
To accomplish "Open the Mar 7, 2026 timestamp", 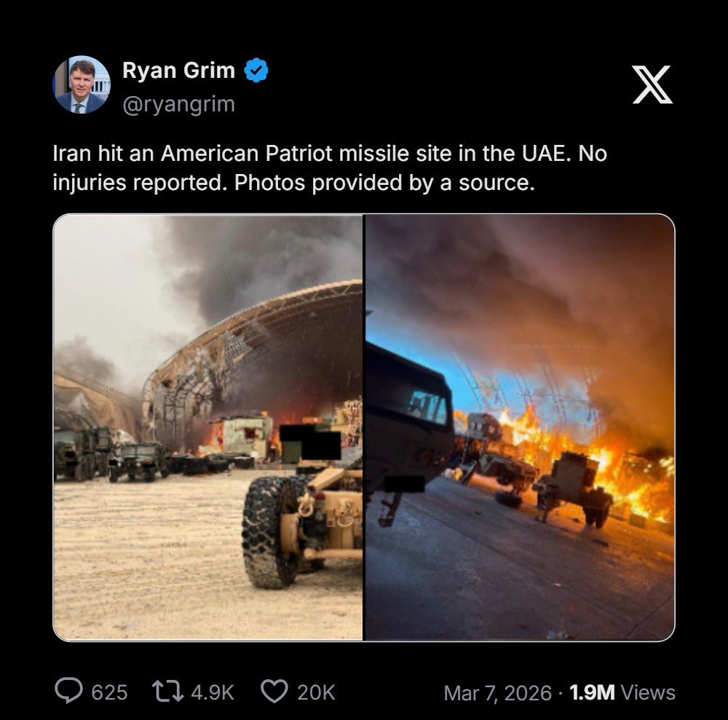I will (497, 692).
